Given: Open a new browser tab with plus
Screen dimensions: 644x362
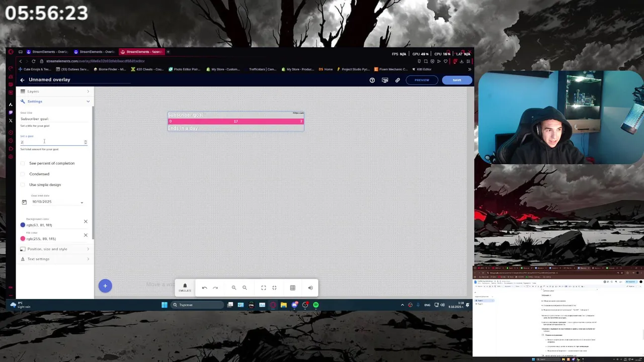Looking at the screenshot, I should 168,52.
